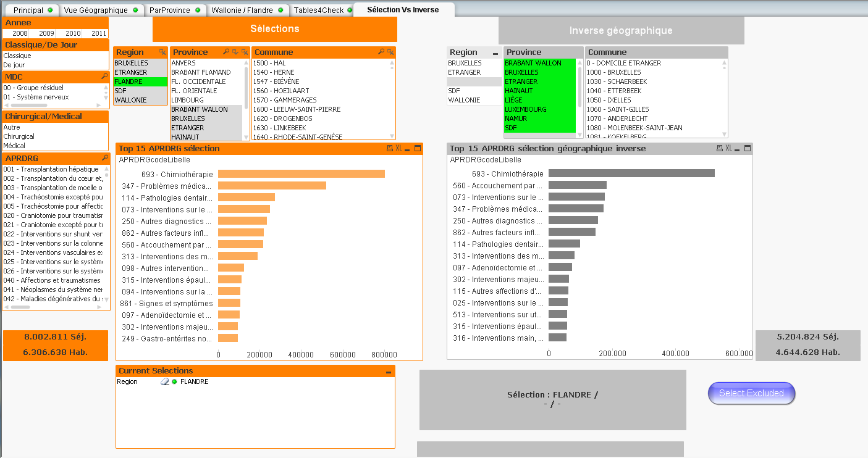Click the 693 - Chimiothérapie orange bar
The height and width of the screenshot is (458, 868).
[x=301, y=174]
